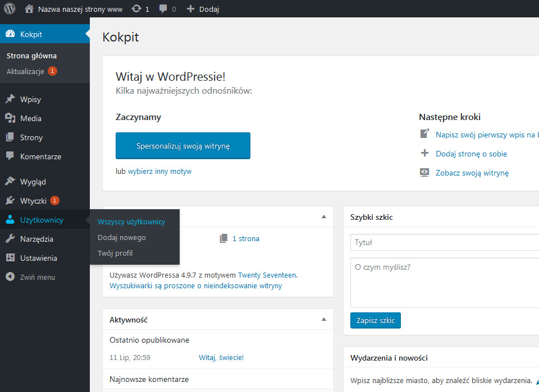Open the updates refresh icon in admin bar

[x=136, y=8]
